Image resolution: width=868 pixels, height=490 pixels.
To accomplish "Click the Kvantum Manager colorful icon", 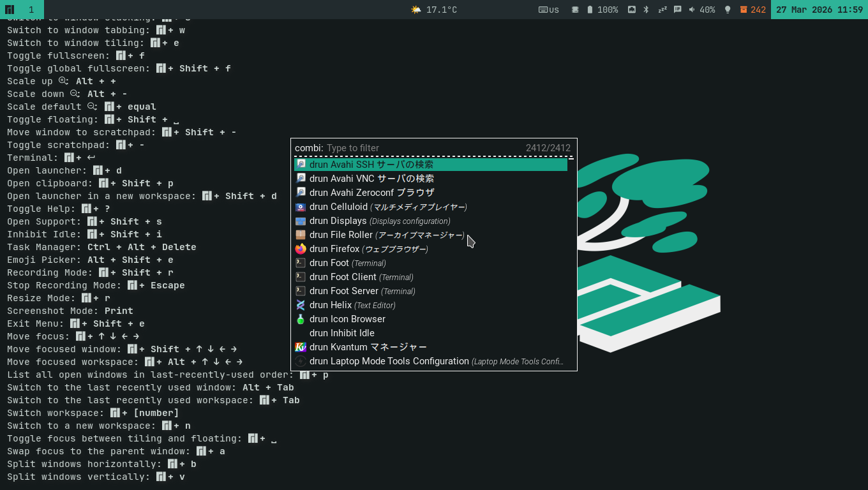I will (301, 347).
